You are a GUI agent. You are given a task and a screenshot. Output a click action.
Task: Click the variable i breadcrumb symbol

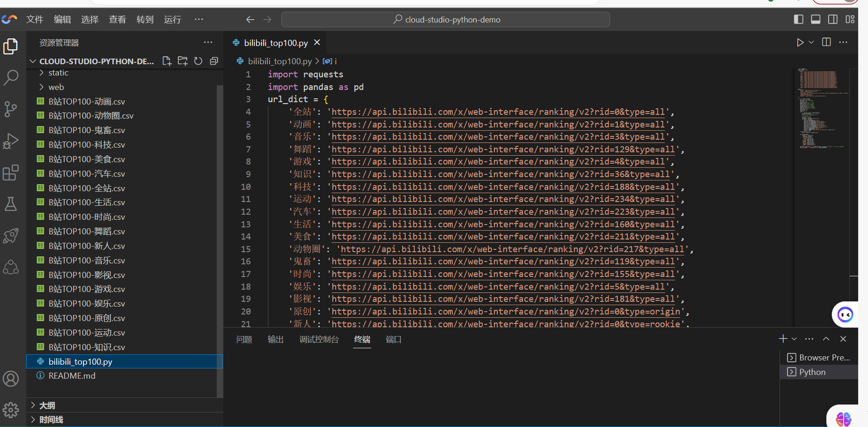[x=330, y=61]
